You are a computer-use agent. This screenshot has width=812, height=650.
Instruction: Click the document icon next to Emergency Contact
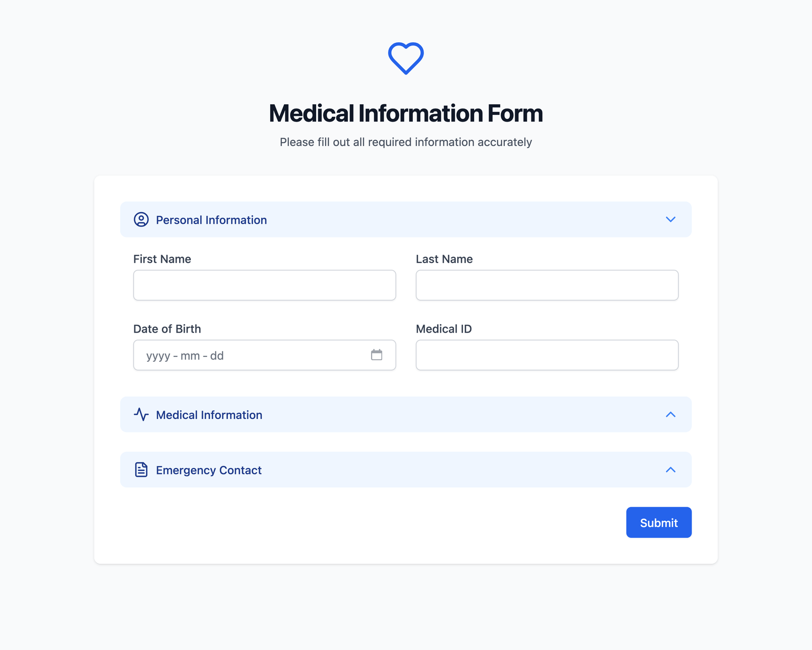pyautogui.click(x=141, y=470)
